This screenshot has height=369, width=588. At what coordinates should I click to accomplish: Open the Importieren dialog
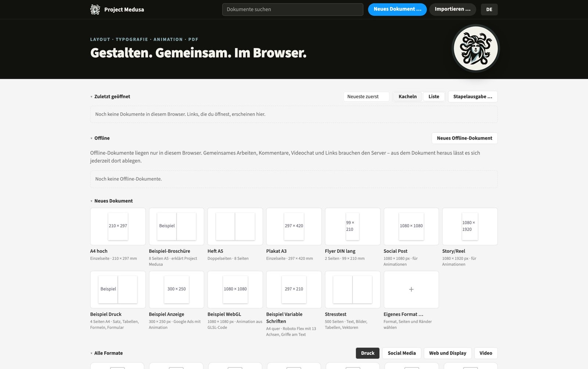452,10
